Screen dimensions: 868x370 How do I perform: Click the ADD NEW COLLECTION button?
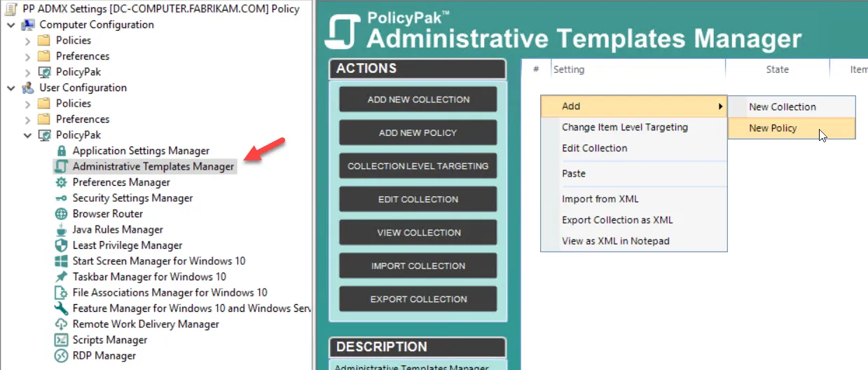pos(418,100)
